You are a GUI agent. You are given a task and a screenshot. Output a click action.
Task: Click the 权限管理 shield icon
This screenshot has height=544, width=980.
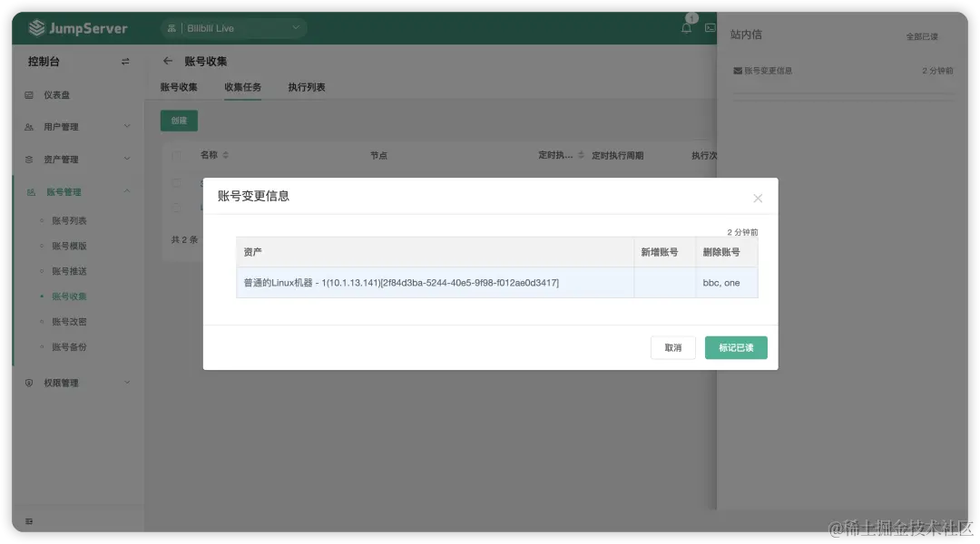coord(29,383)
